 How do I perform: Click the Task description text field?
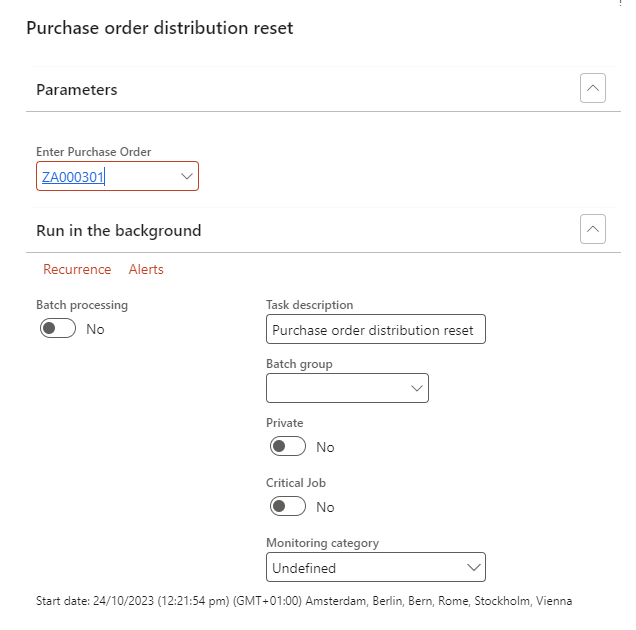click(x=375, y=330)
